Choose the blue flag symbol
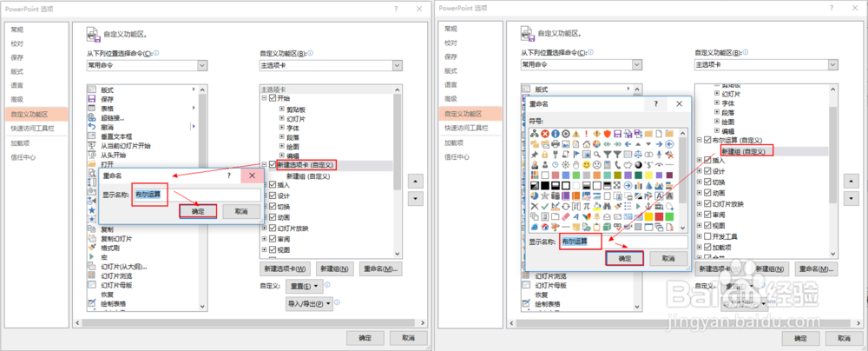Screen dimensions: 868x351 coord(576,155)
